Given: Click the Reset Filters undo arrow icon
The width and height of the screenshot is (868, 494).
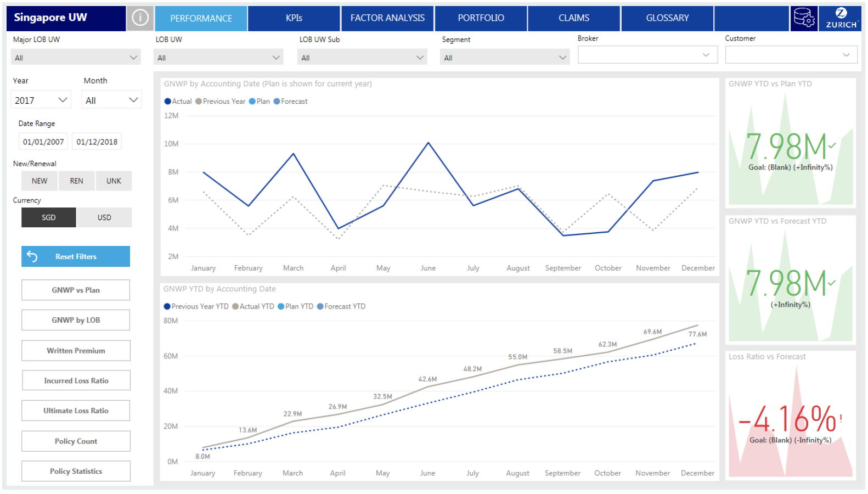Looking at the screenshot, I should click(x=32, y=256).
